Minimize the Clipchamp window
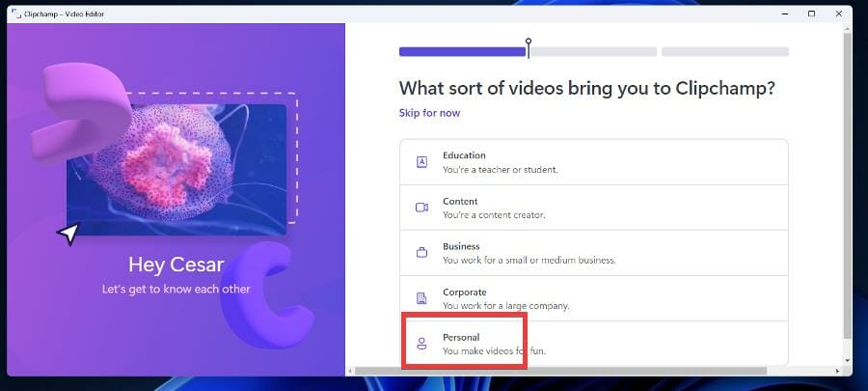The image size is (868, 391). point(784,14)
